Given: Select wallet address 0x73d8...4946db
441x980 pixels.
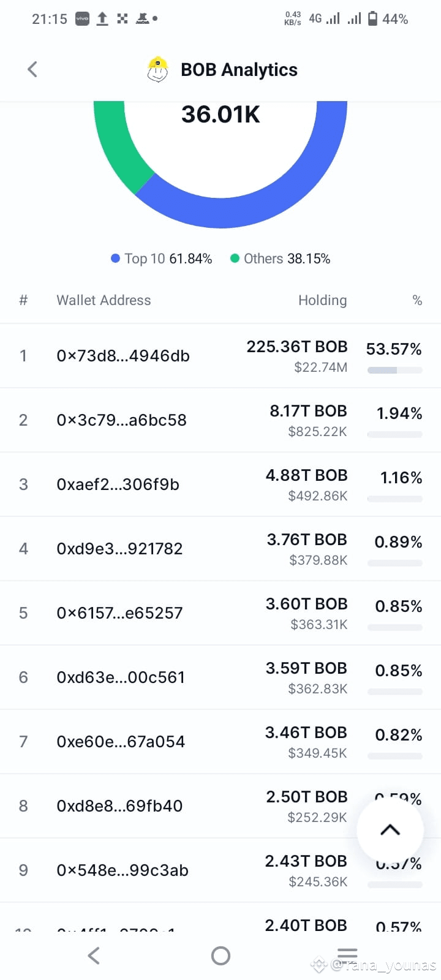Looking at the screenshot, I should (x=123, y=355).
